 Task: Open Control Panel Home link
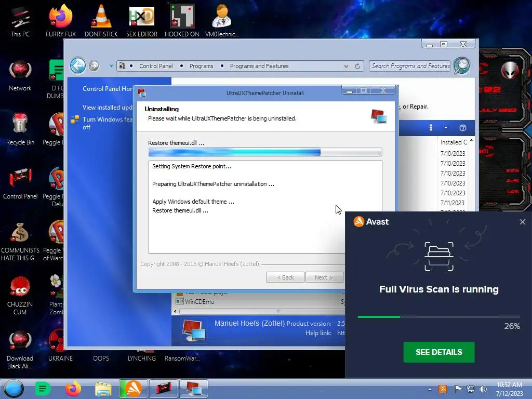click(108, 88)
